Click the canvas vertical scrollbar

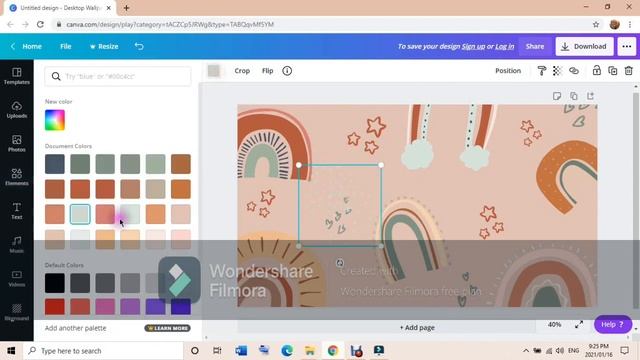tap(636, 200)
